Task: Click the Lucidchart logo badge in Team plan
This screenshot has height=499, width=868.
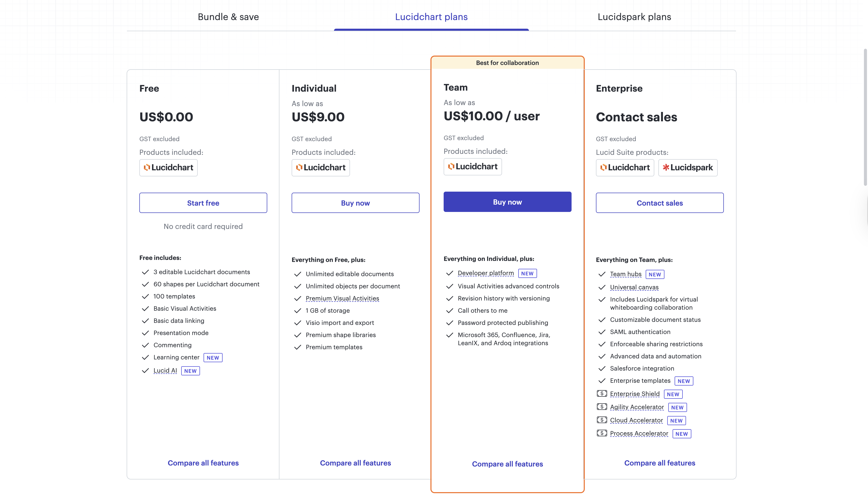Action: click(473, 167)
